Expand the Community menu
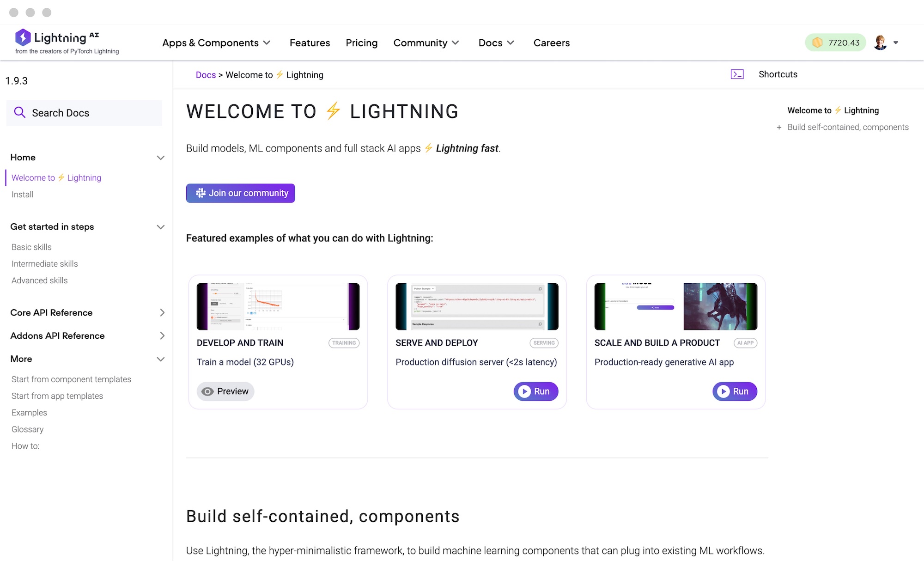 pyautogui.click(x=426, y=43)
